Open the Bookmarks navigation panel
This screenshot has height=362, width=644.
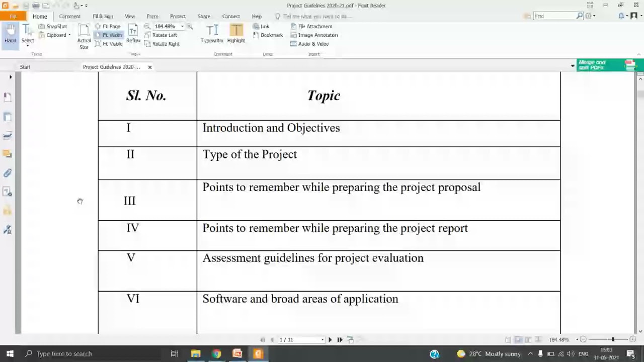[8, 97]
